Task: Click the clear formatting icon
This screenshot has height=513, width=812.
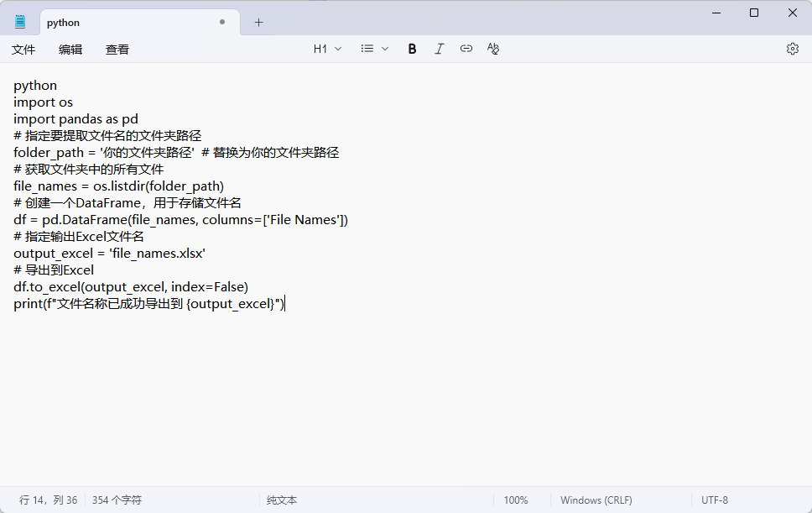Action: coord(493,49)
